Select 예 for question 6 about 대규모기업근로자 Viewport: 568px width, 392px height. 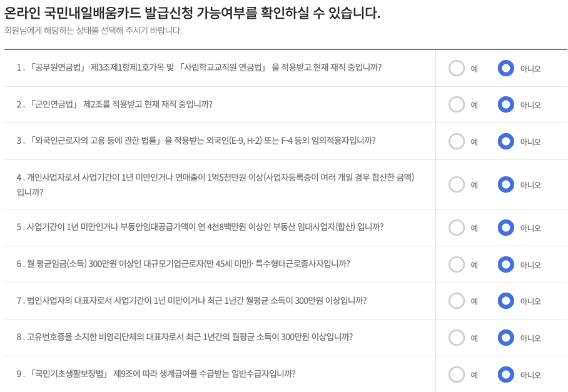457,264
